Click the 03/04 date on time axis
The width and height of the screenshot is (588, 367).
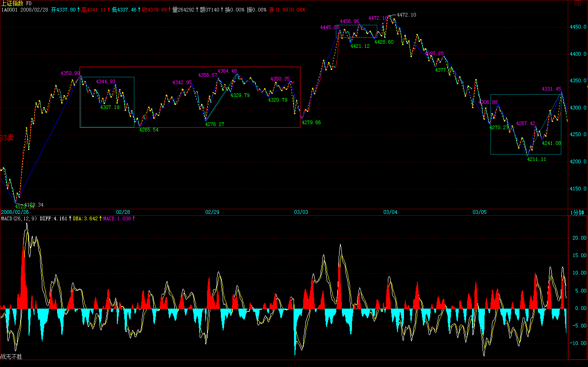(x=390, y=212)
